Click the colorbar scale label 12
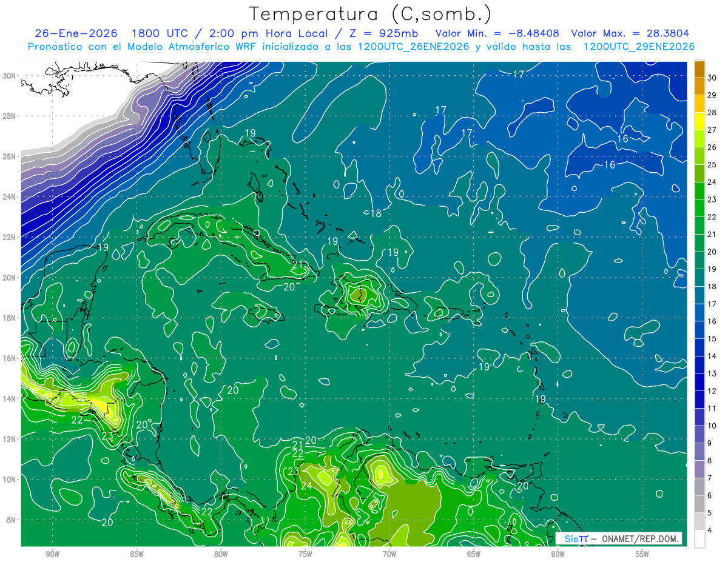This screenshot has width=728, height=562. [x=712, y=391]
